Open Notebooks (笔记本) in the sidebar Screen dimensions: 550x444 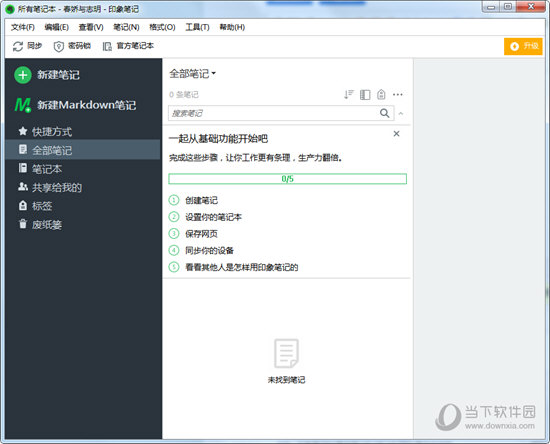(x=40, y=169)
